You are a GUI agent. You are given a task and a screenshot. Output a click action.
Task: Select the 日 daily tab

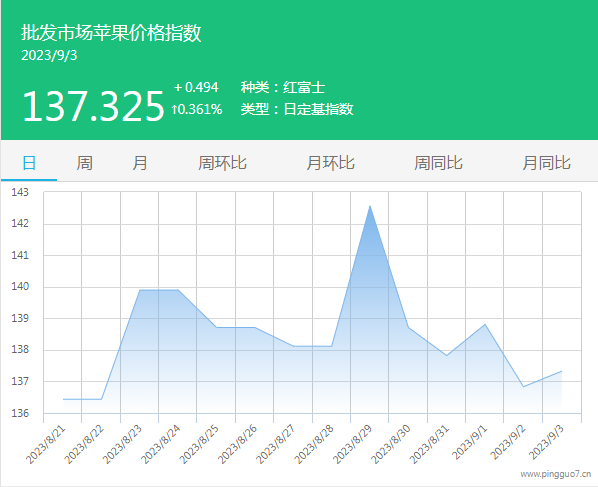coord(29,163)
